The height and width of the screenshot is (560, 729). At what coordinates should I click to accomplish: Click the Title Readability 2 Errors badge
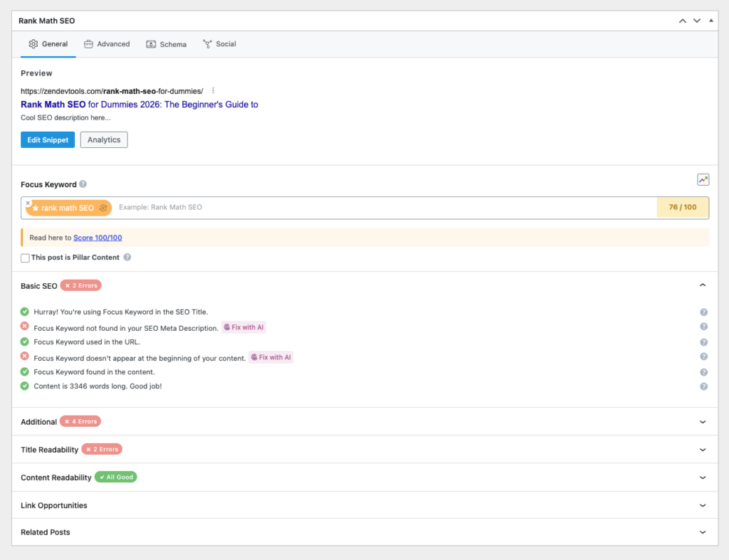[x=102, y=450]
